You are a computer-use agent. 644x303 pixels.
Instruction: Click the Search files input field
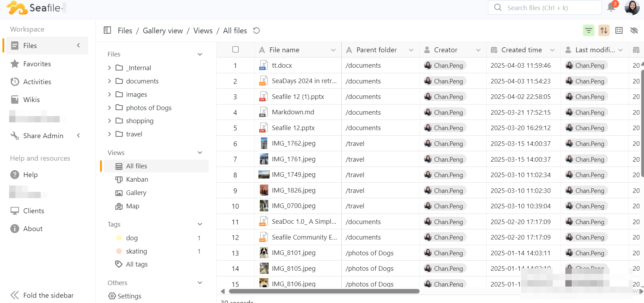point(548,8)
